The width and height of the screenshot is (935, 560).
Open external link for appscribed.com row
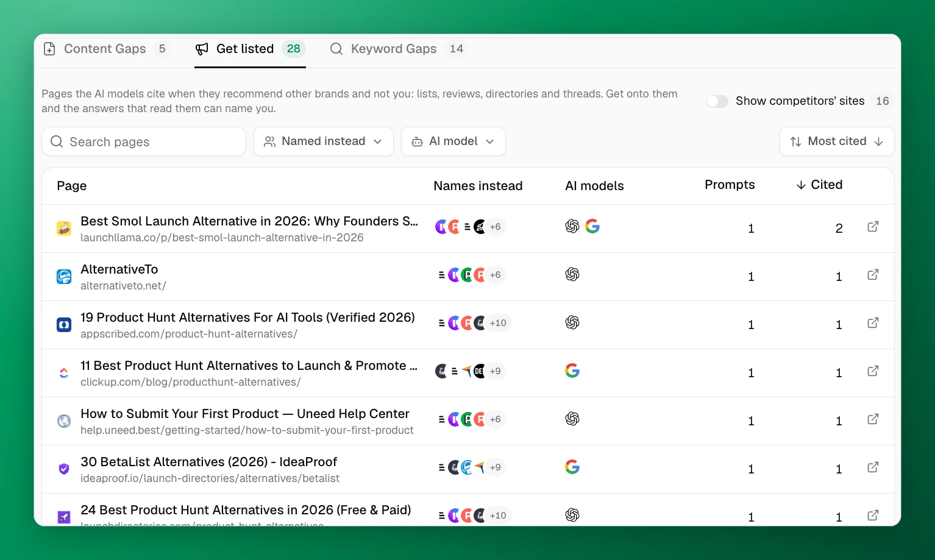[873, 323]
